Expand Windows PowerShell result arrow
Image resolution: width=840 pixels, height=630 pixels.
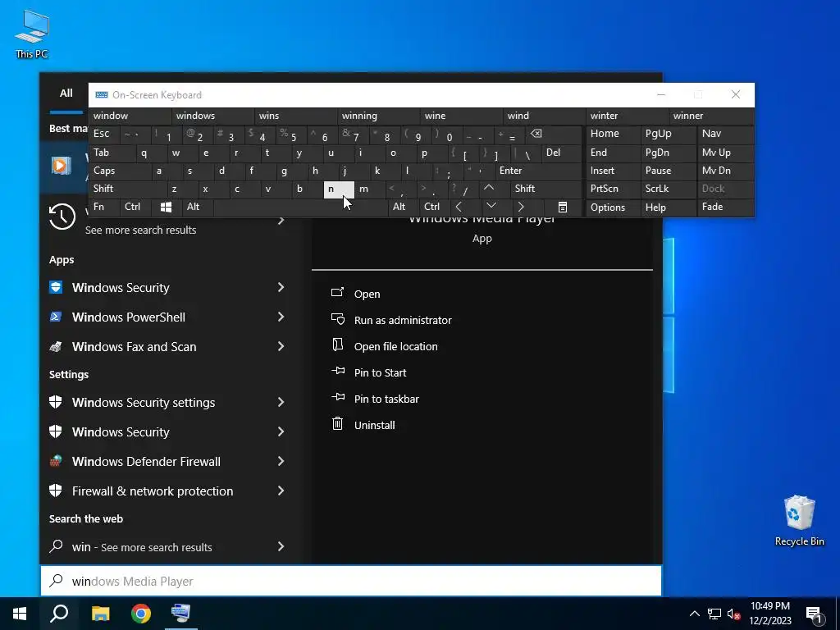point(281,317)
